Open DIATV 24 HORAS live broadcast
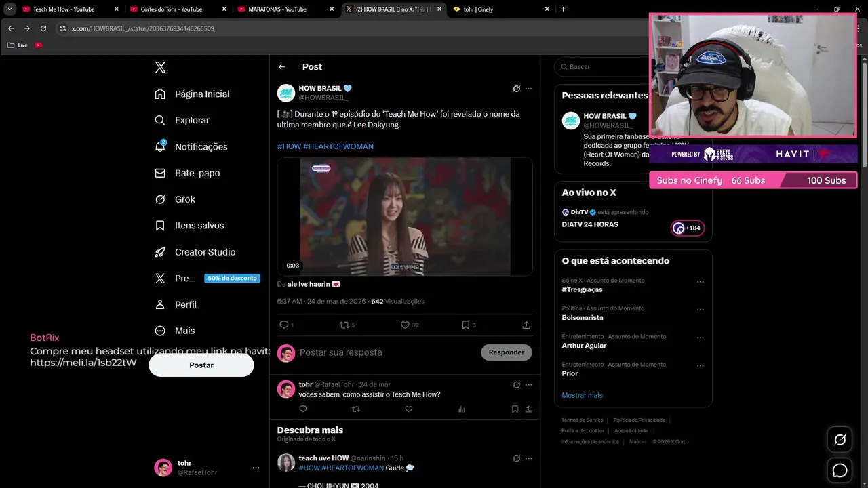 (590, 224)
